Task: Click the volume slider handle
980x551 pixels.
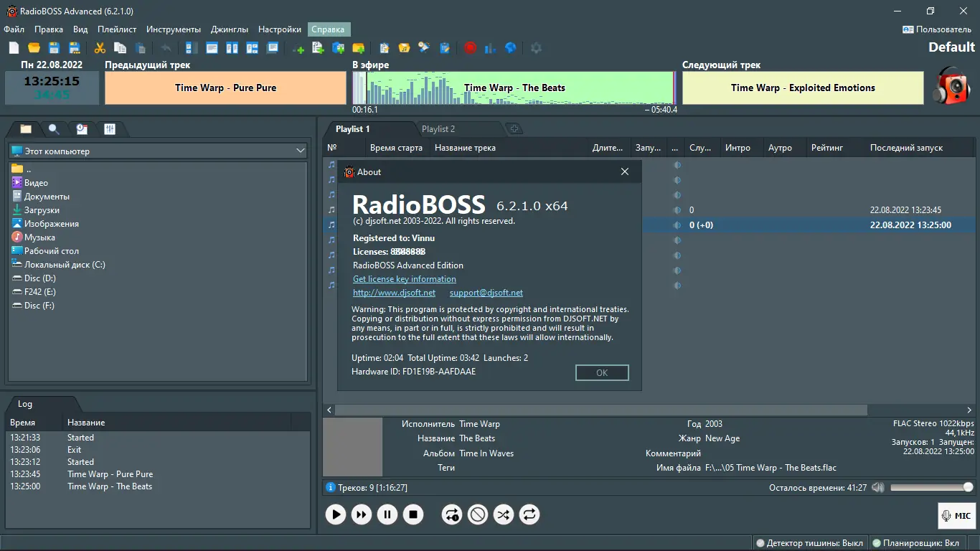Action: coord(968,487)
